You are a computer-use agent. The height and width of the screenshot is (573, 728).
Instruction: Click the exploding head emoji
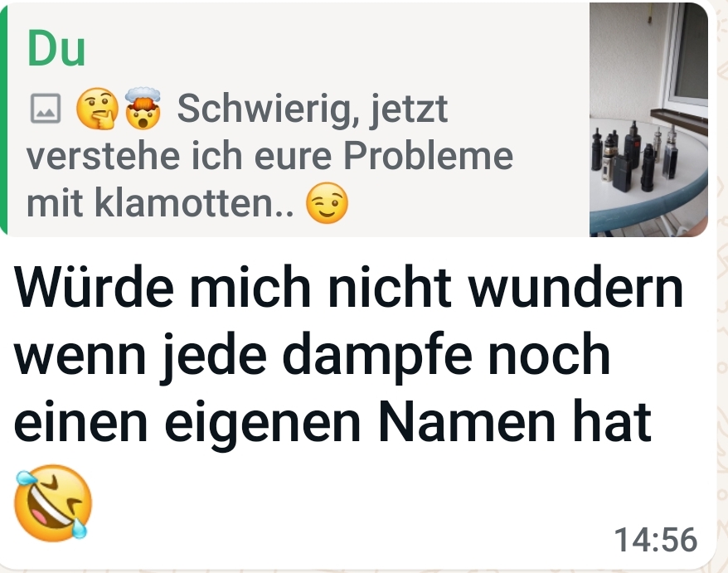click(143, 108)
